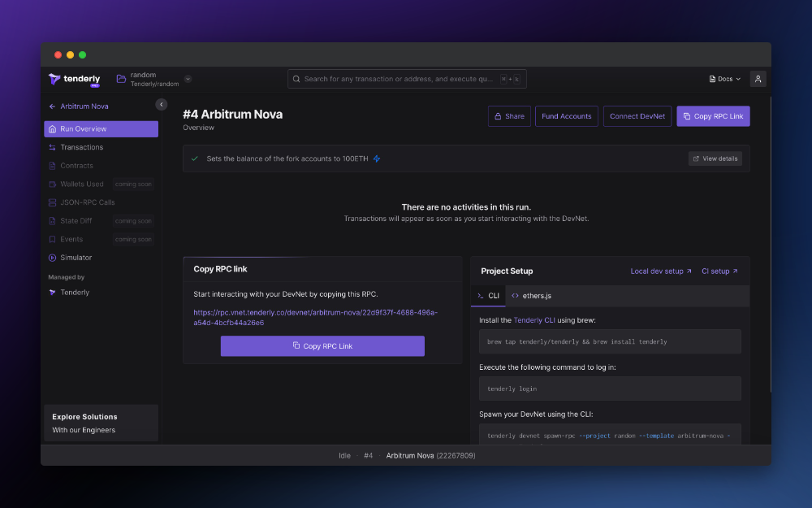Expand the random project workspace selector
The height and width of the screenshot is (508, 812).
[188, 79]
